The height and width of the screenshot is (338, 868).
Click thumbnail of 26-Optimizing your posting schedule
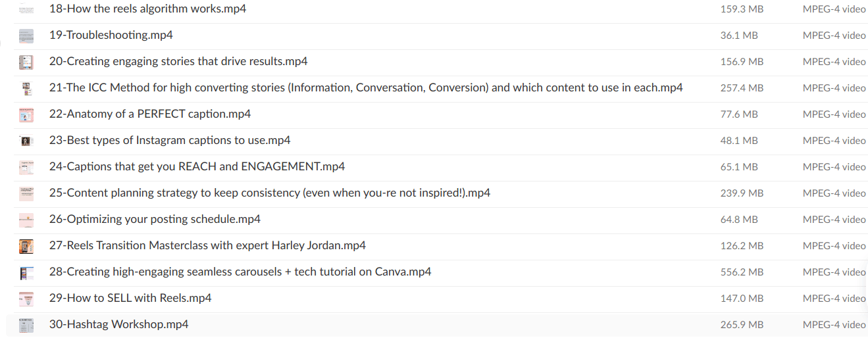[26, 220]
